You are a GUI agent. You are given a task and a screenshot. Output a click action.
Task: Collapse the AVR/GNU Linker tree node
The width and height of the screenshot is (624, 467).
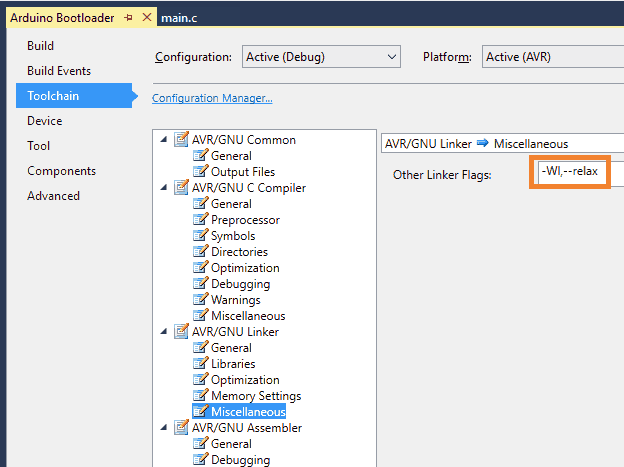pos(164,332)
